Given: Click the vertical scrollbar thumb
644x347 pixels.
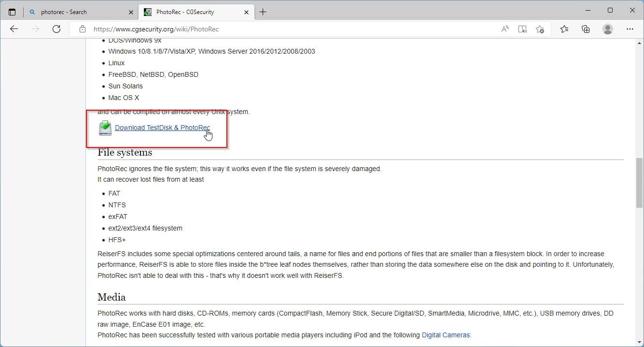Looking at the screenshot, I should click(639, 183).
